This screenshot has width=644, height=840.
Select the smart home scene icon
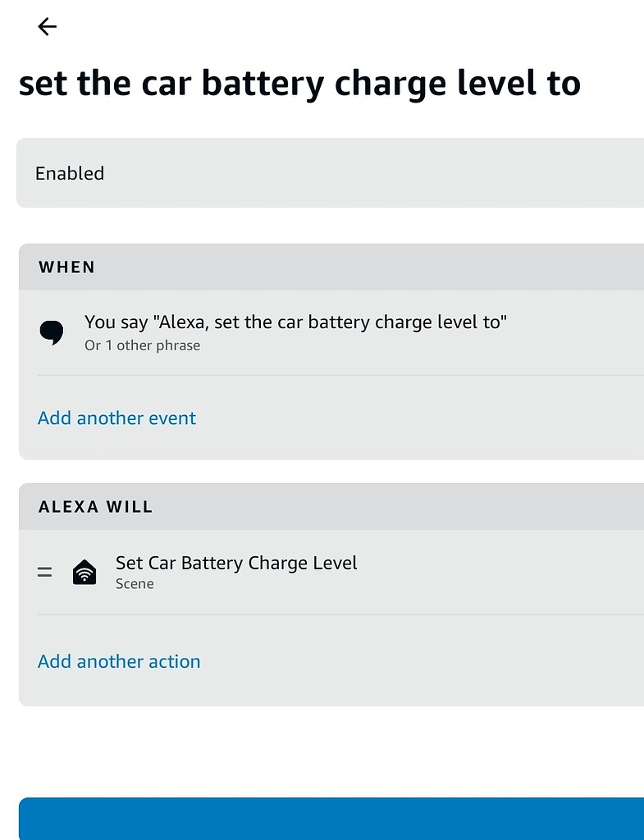coord(84,571)
